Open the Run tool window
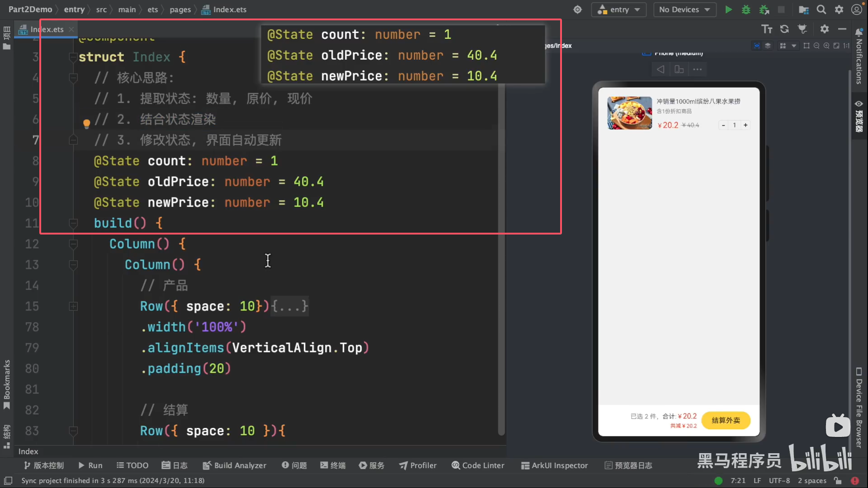This screenshot has height=488, width=868. tap(90, 465)
